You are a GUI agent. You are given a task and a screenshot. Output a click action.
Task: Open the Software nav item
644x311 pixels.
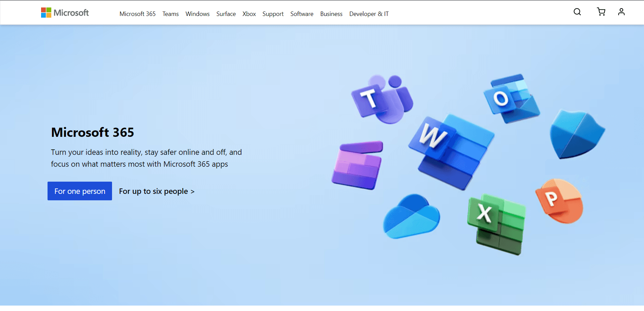point(302,14)
